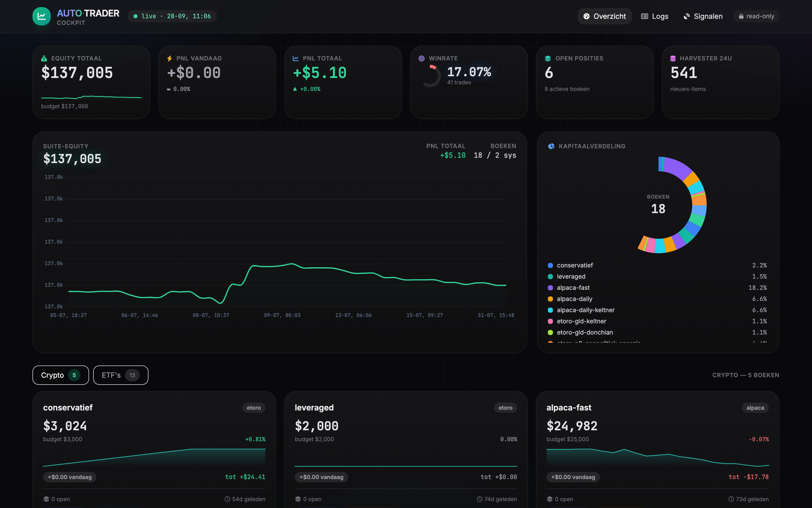Click the Harvester 541 nieuws-items value
The height and width of the screenshot is (508, 812).
click(x=684, y=73)
